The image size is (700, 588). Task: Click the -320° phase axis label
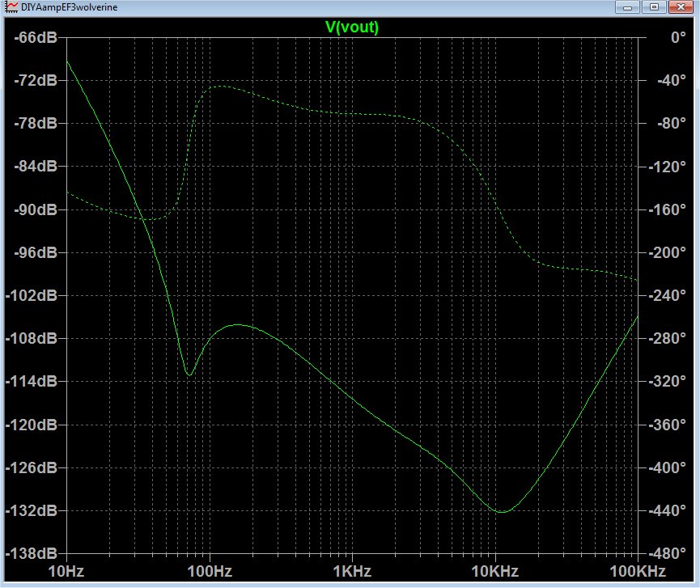(667, 381)
